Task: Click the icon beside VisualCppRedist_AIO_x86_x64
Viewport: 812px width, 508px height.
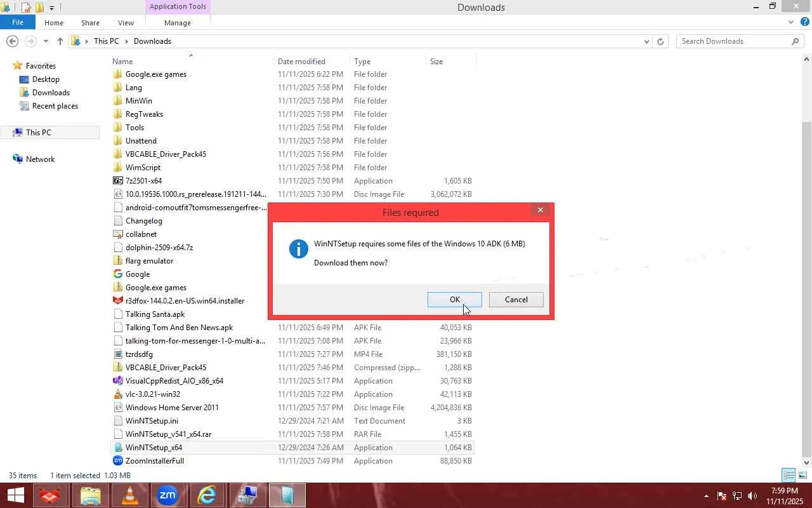Action: click(x=118, y=381)
